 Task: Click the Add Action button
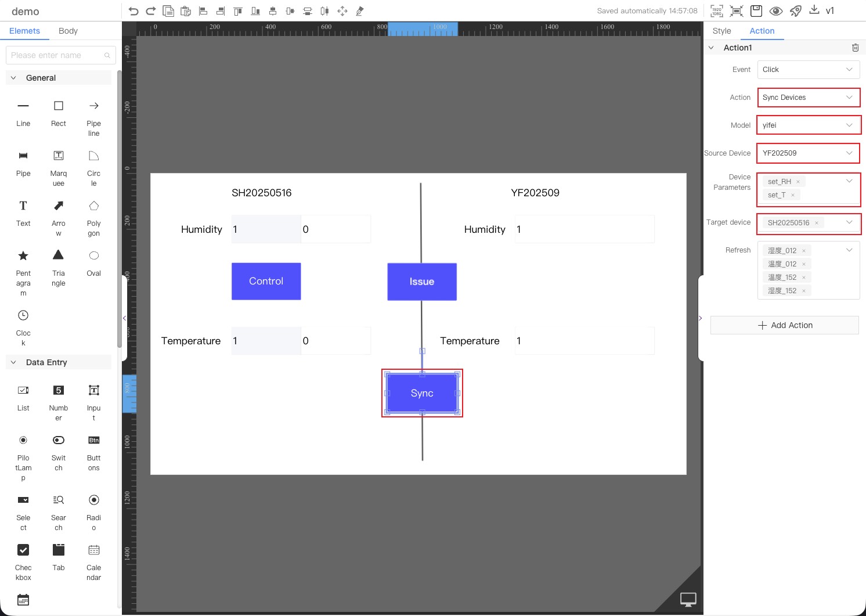coord(784,325)
